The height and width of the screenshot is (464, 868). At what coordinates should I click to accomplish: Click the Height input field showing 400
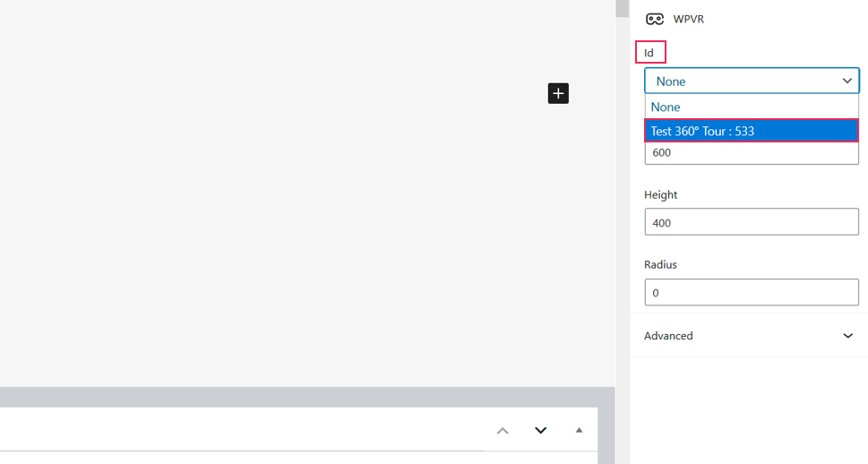[x=752, y=222]
